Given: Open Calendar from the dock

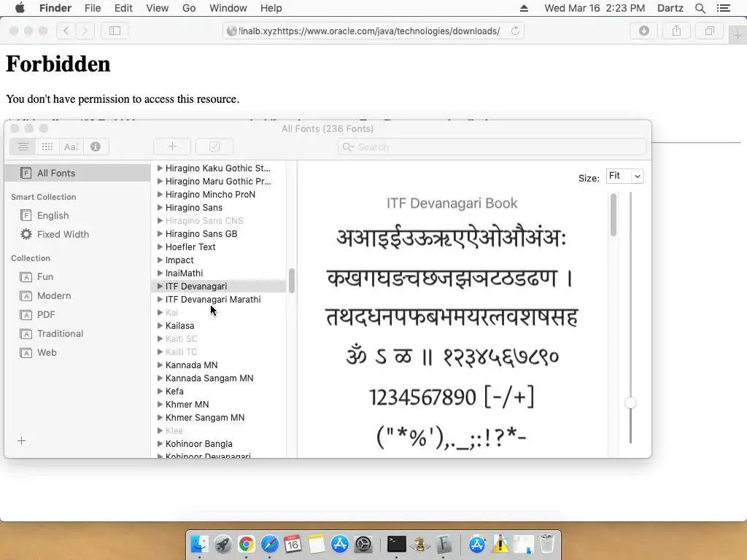Looking at the screenshot, I should 293,544.
